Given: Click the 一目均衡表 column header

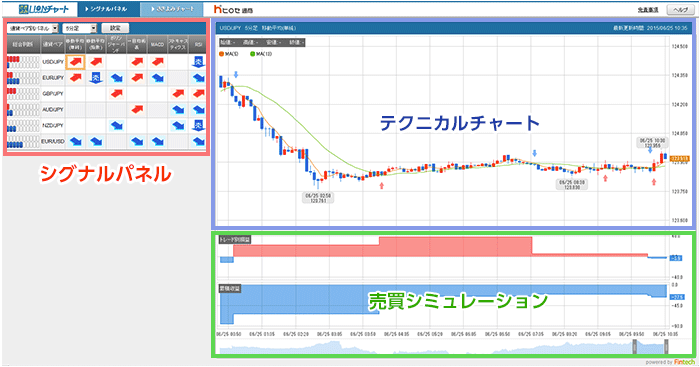Looking at the screenshot, I should 137,44.
